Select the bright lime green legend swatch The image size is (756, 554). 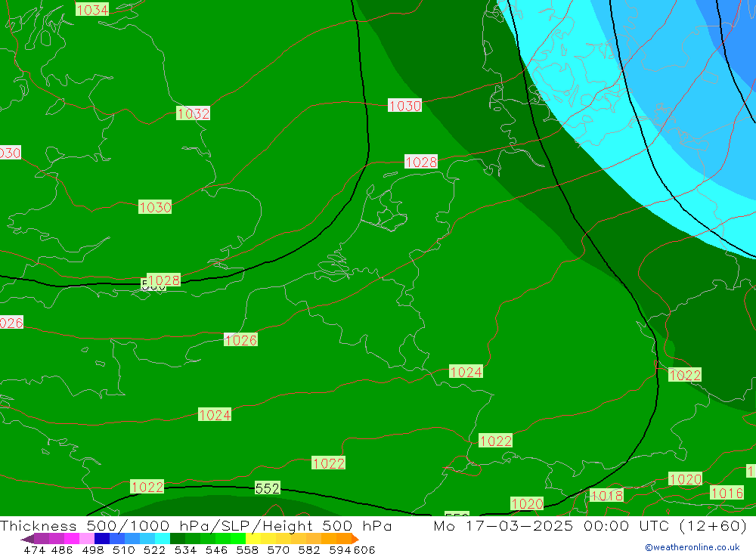(x=238, y=539)
